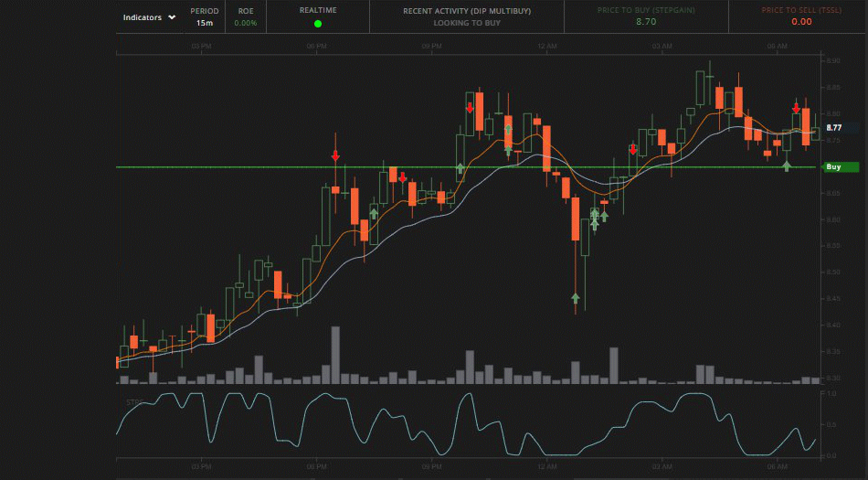Click the PRICE TO BUY (STEPGAIN) label
This screenshot has width=868, height=480.
click(x=646, y=10)
